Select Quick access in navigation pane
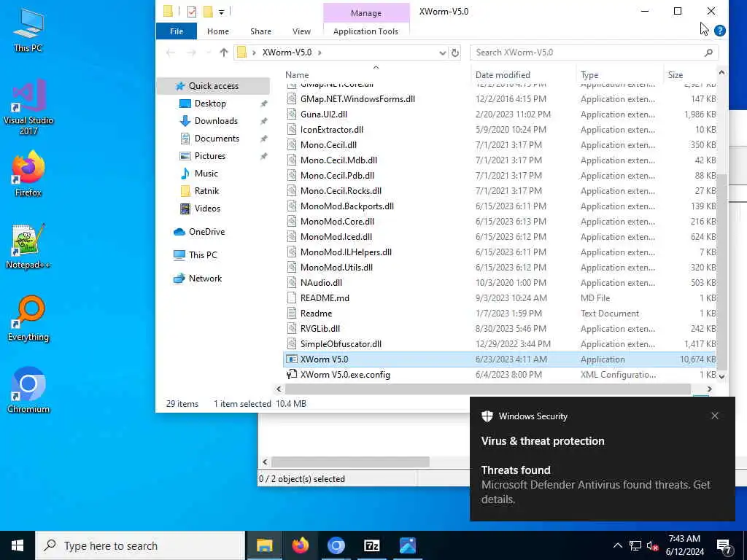This screenshot has width=747, height=560. 213,86
